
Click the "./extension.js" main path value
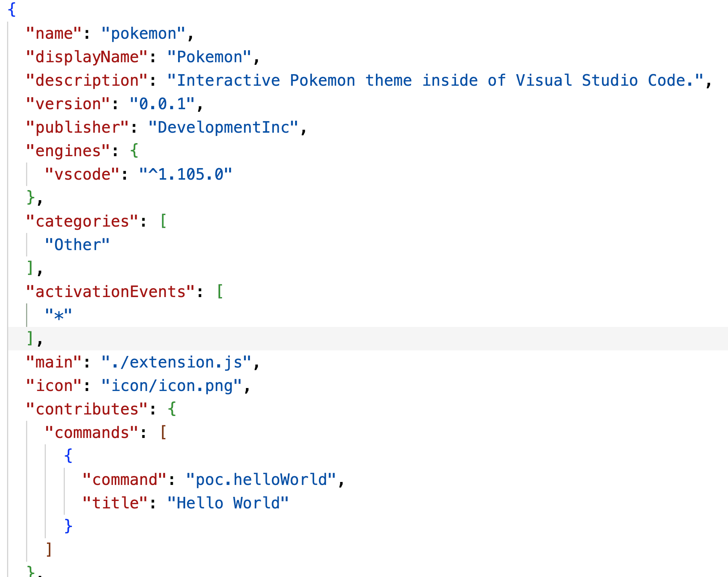coord(176,363)
